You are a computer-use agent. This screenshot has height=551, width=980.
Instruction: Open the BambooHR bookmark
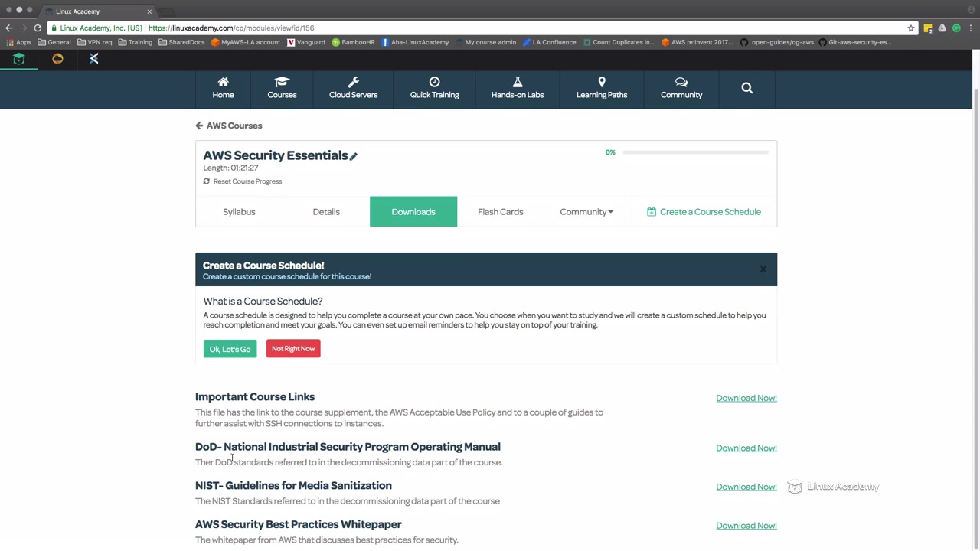pyautogui.click(x=354, y=42)
